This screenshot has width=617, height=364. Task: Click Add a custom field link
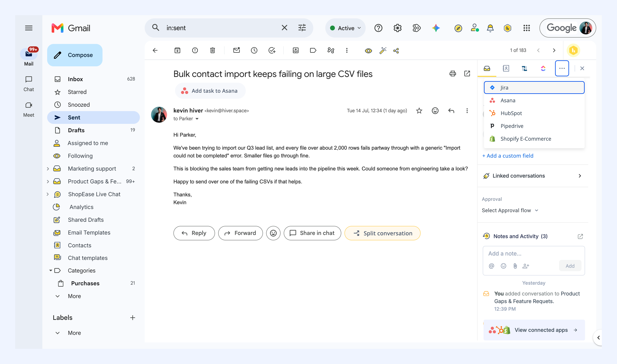(x=508, y=156)
